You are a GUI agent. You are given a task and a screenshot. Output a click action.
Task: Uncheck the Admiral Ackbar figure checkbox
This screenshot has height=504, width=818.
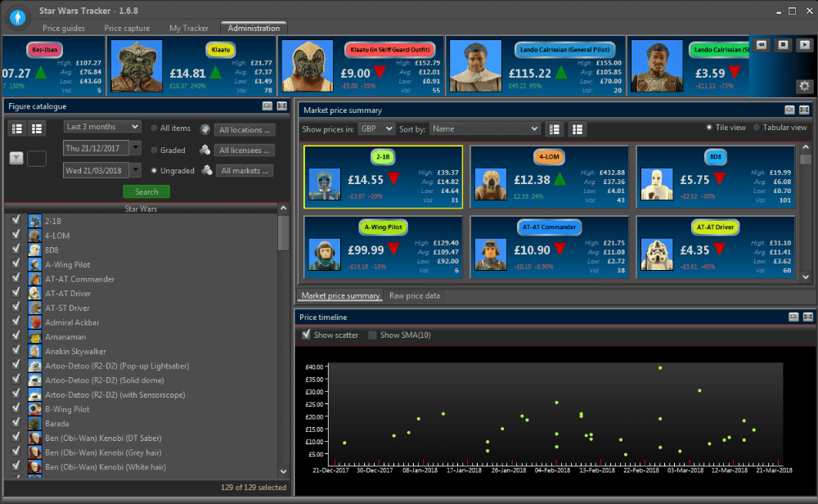15,322
